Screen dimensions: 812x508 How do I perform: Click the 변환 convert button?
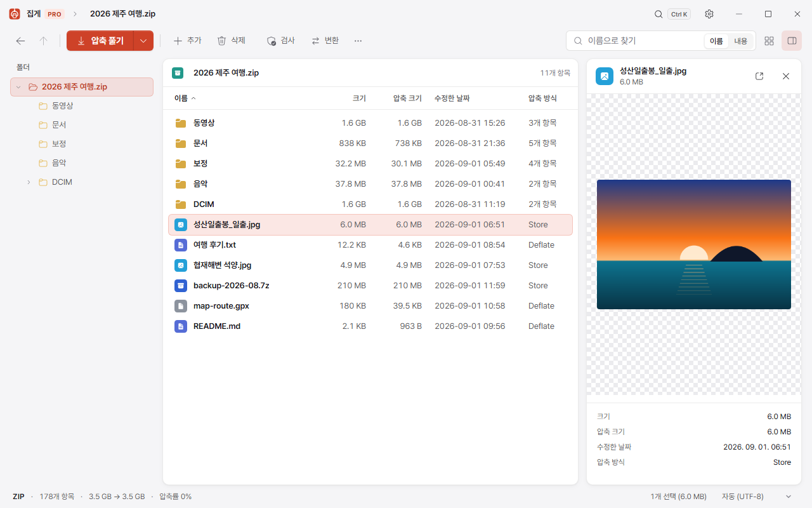coord(325,41)
